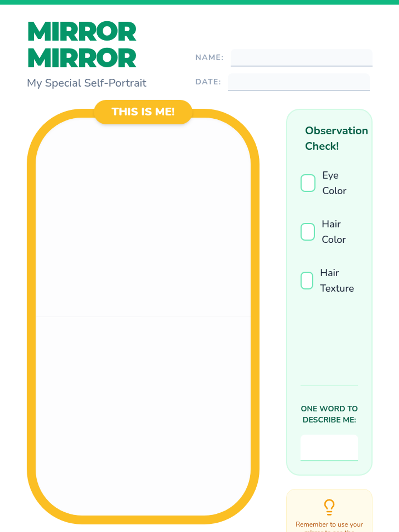Screen dimensions: 399x532
Task: Click the 'Observation Check!' heading
Action: click(x=336, y=138)
